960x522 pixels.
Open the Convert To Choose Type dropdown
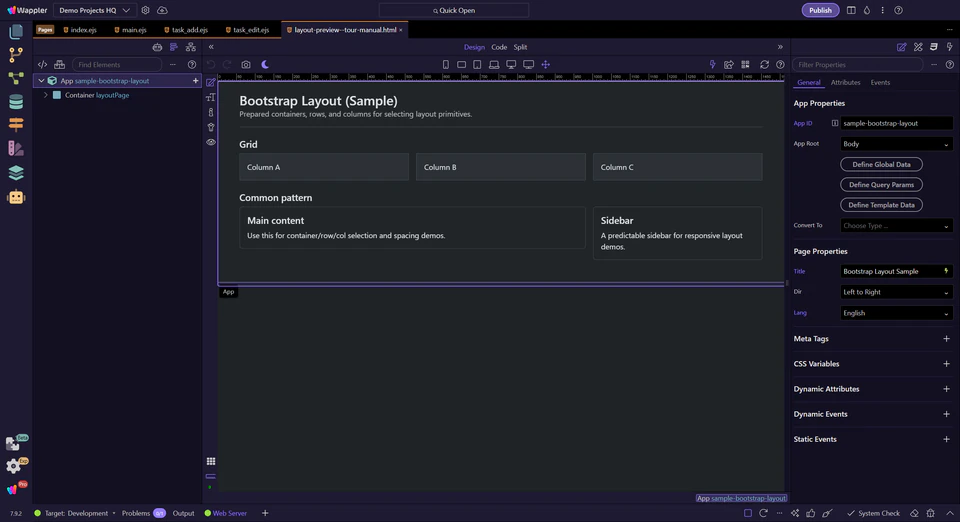tap(896, 226)
